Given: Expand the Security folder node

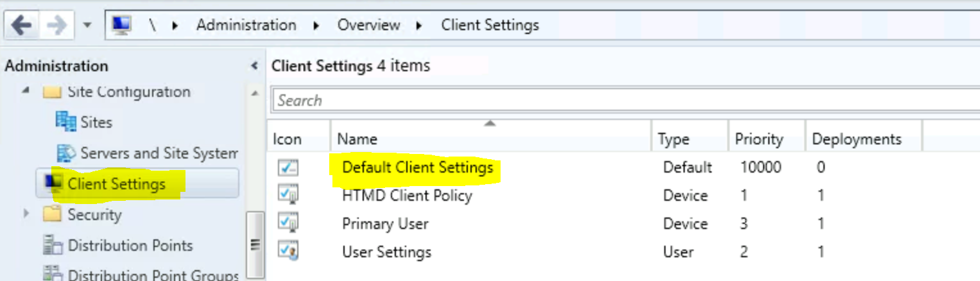Looking at the screenshot, I should click(x=26, y=214).
